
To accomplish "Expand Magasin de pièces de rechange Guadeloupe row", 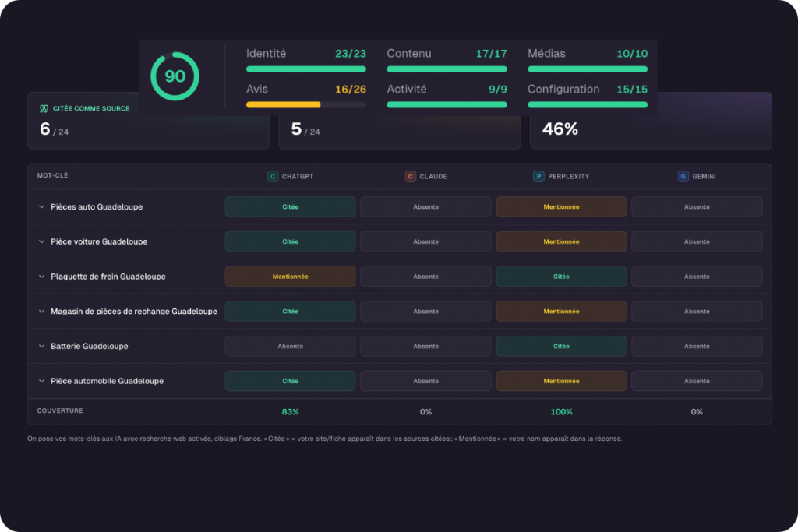I will pyautogui.click(x=41, y=312).
